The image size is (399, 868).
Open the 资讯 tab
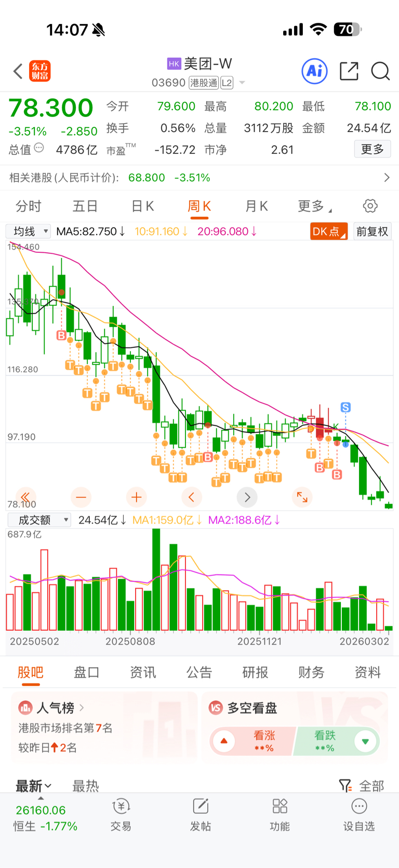[x=143, y=672]
